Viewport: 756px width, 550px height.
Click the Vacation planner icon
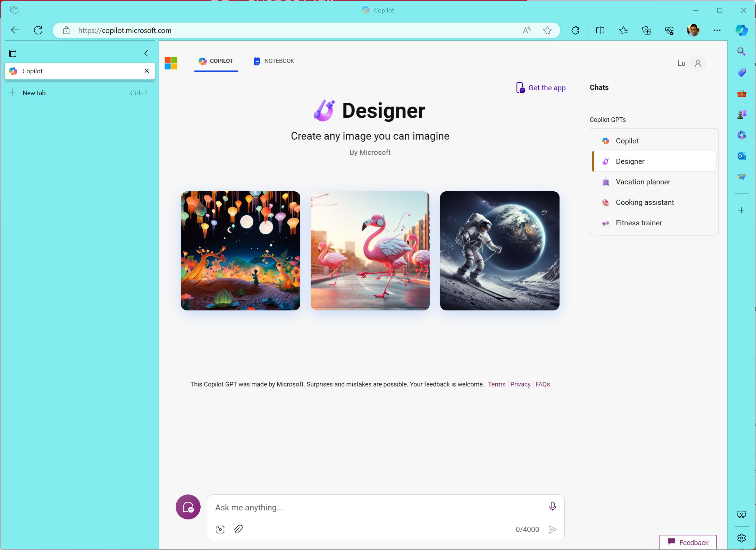606,182
